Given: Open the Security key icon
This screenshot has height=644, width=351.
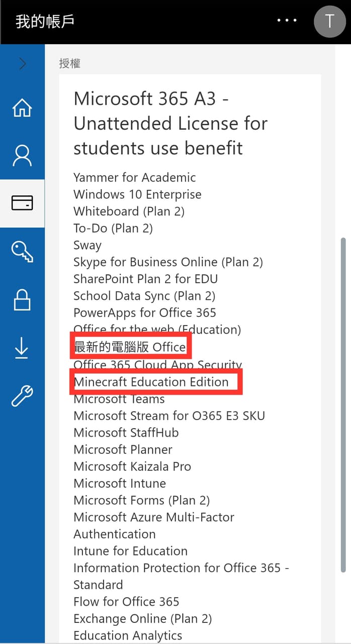Looking at the screenshot, I should pyautogui.click(x=22, y=251).
